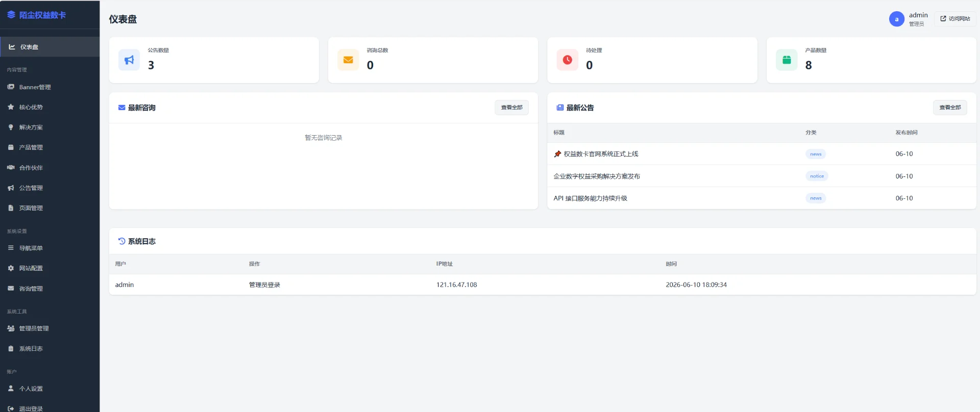
Task: Click the 仪表盘 chart icon in sidebar
Action: tap(12, 47)
